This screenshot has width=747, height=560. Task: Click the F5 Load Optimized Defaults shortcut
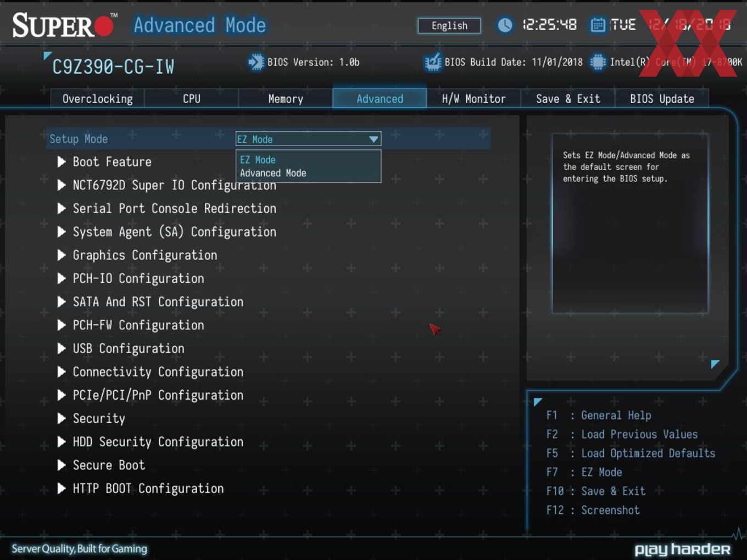(631, 453)
